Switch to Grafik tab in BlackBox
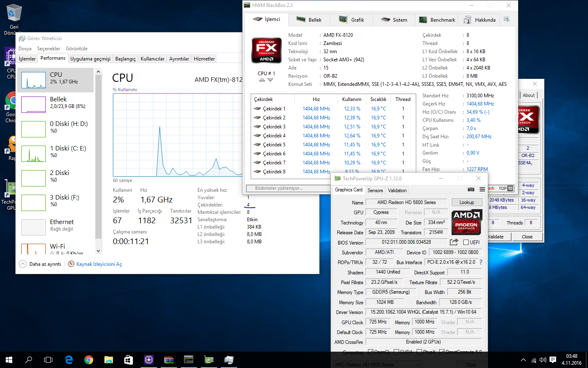The width and height of the screenshot is (588, 368). (352, 20)
